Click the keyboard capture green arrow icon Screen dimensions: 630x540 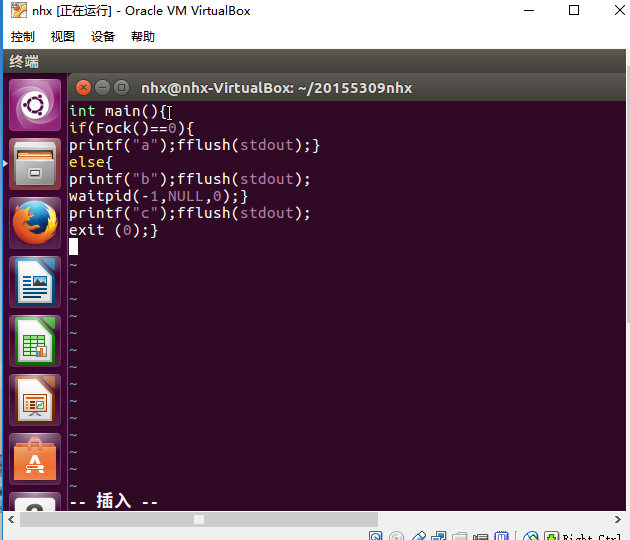click(x=551, y=536)
